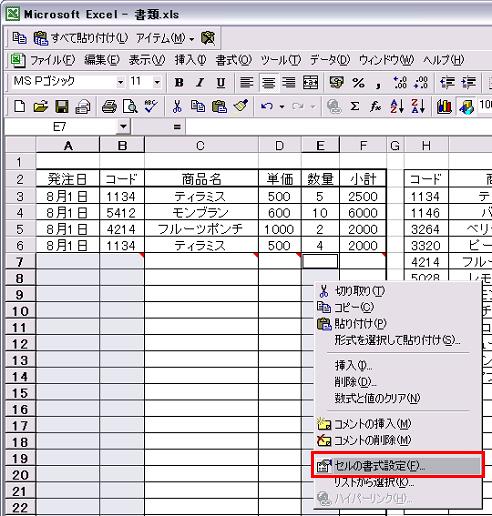This screenshot has width=492, height=516.
Task: Select the column C header
Action: 201,145
